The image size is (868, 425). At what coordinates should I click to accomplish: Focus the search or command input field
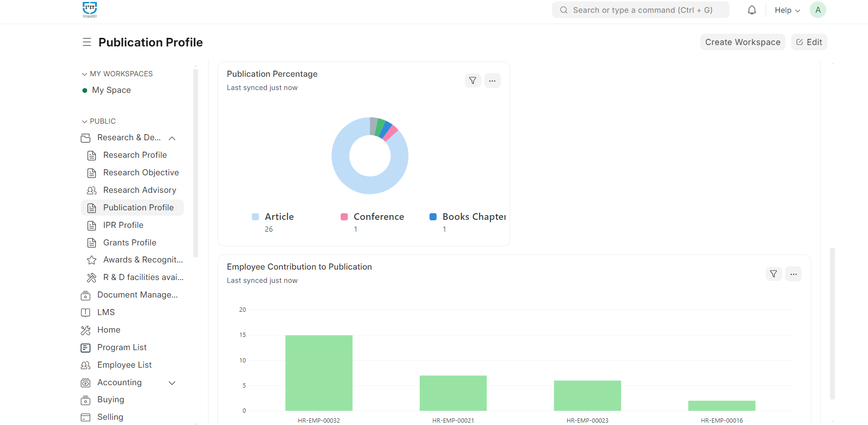[x=642, y=10]
